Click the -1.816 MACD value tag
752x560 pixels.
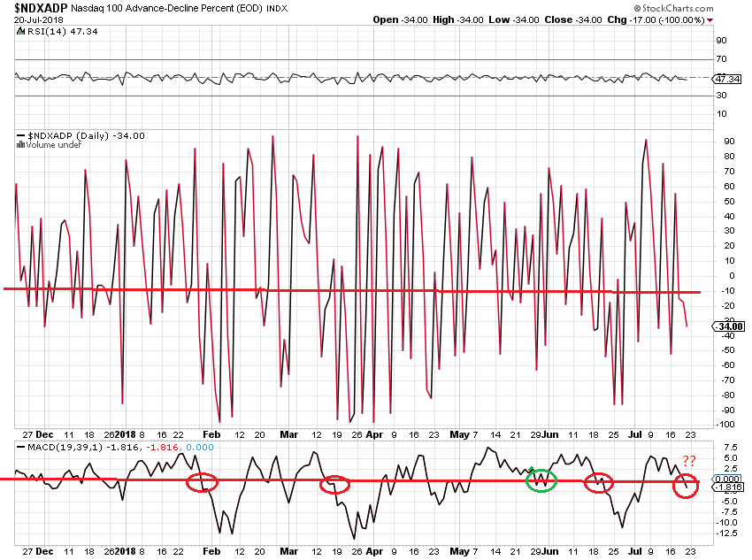(729, 487)
